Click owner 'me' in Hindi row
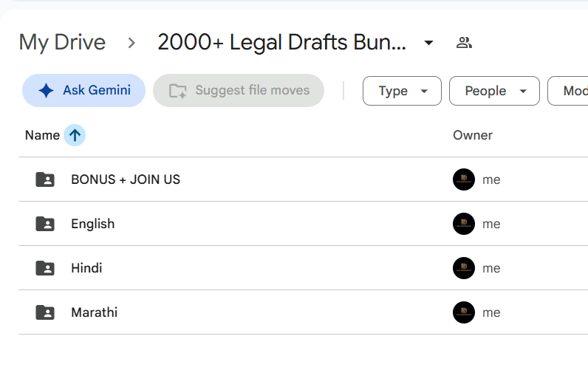Image resolution: width=588 pixels, height=387 pixels. click(x=491, y=268)
